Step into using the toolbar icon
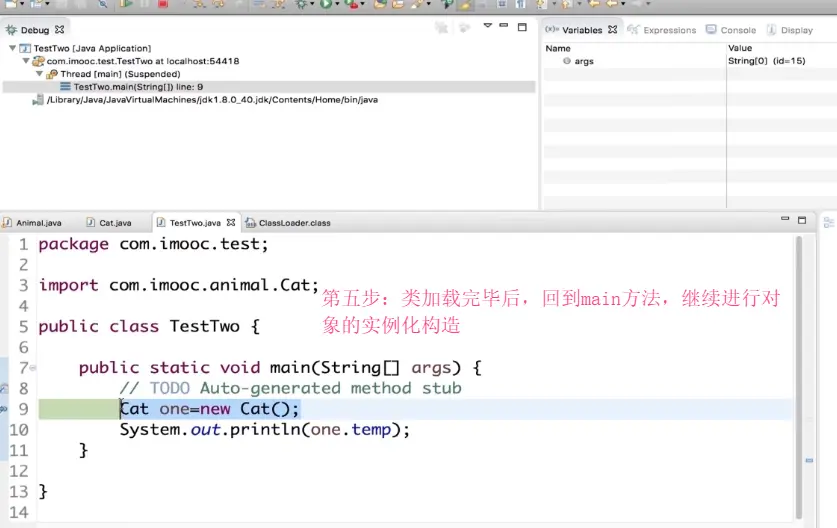837x528 pixels. (x=199, y=4)
